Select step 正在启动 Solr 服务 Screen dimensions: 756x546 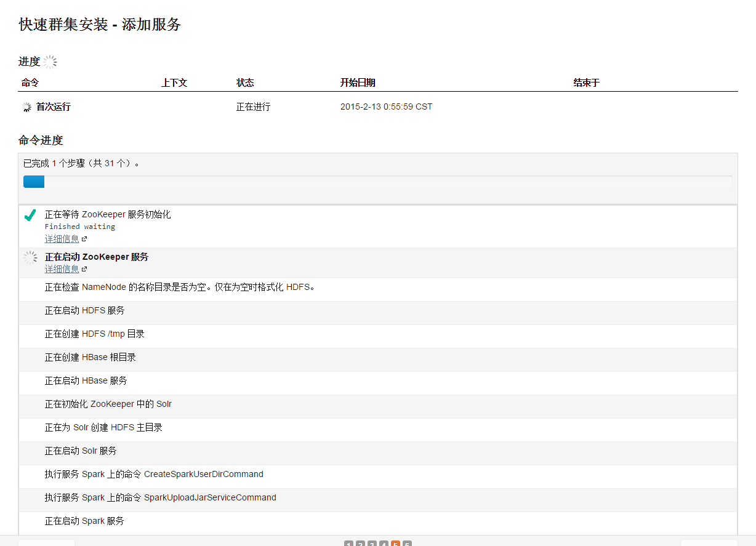tap(81, 451)
